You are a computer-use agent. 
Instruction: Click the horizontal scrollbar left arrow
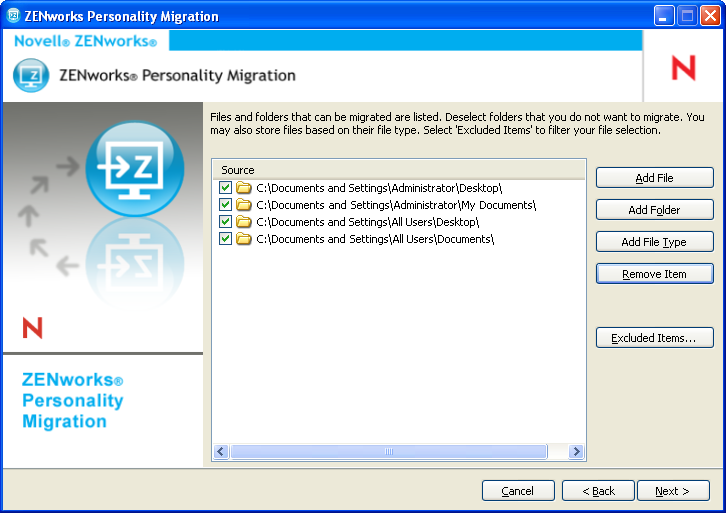click(x=221, y=451)
